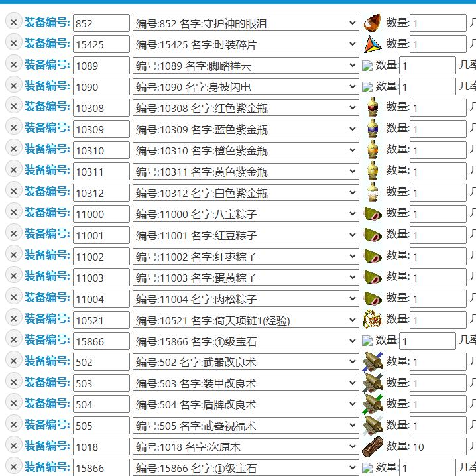This screenshot has height=476, width=476.
Task: Focus equipment number field containing 504
Action: pos(101,404)
